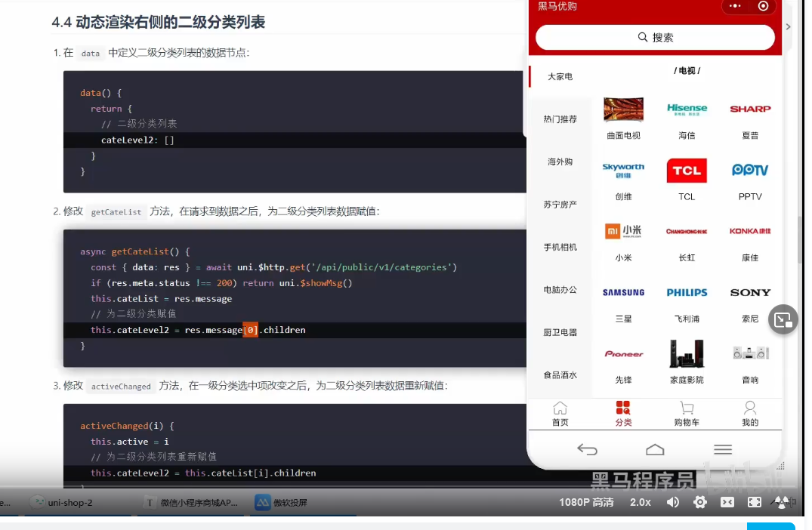812x530 pixels.
Task: Open uni-shop-2 taskbar item
Action: click(62, 503)
